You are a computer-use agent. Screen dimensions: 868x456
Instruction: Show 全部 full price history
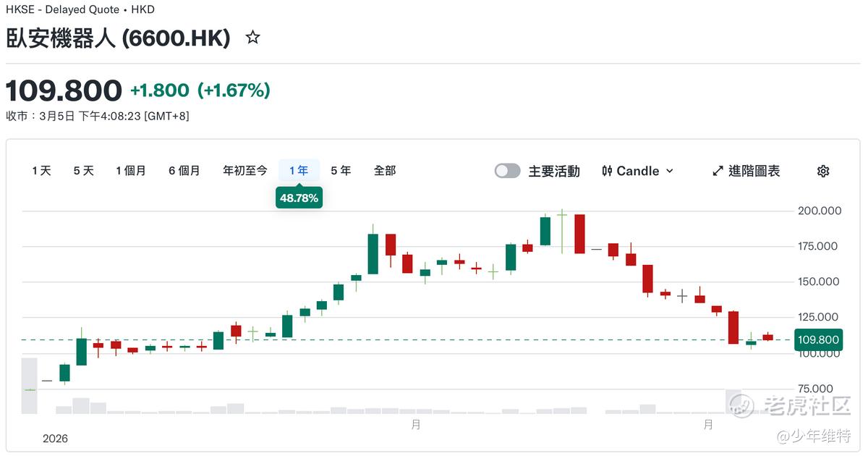click(385, 171)
